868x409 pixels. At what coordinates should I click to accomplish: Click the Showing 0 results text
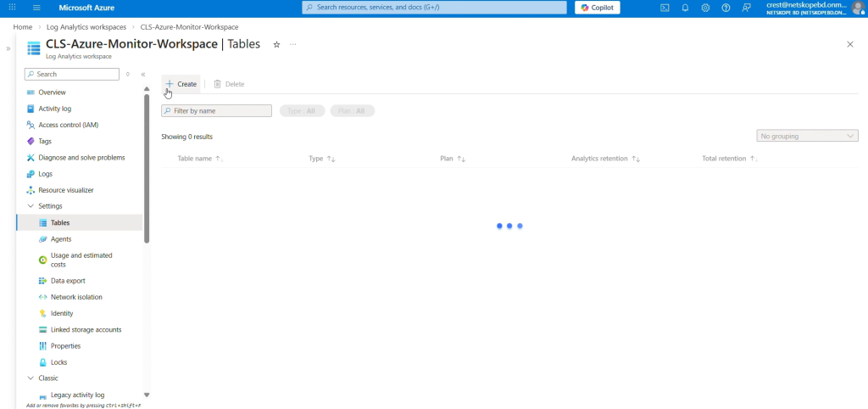[186, 137]
